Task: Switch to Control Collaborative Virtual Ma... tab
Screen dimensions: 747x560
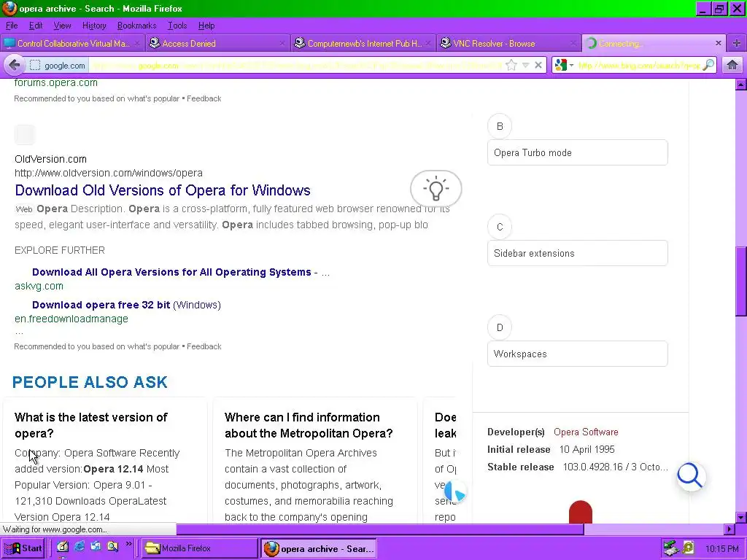Action: (x=72, y=43)
